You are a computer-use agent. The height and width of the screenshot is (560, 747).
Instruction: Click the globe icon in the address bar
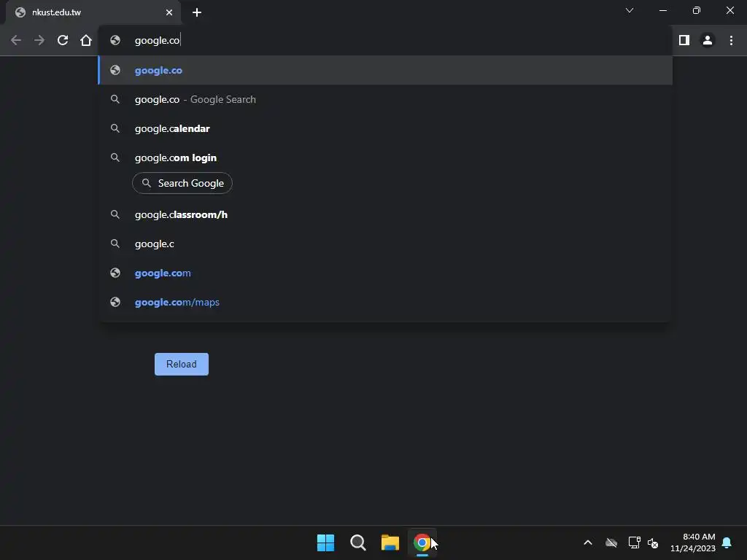tap(115, 41)
